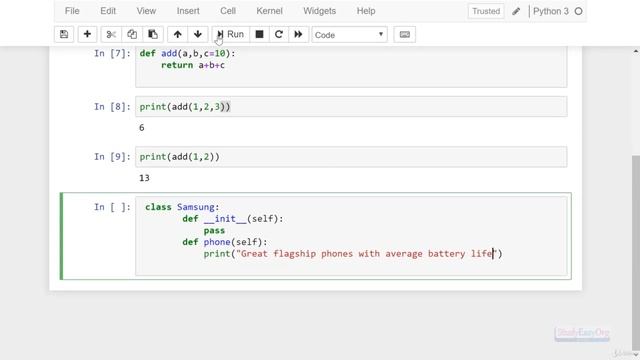This screenshot has height=360, width=640.
Task: Paste cells below using the clipboard icon
Action: 153,34
